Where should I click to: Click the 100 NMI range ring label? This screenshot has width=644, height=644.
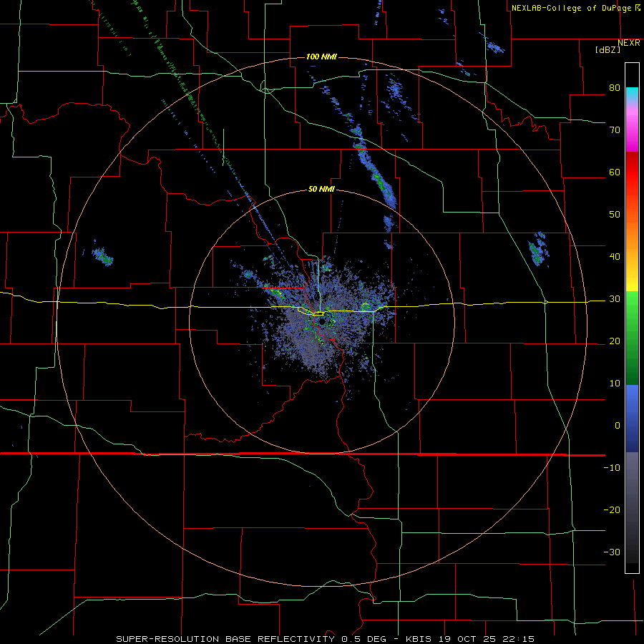[x=321, y=57]
